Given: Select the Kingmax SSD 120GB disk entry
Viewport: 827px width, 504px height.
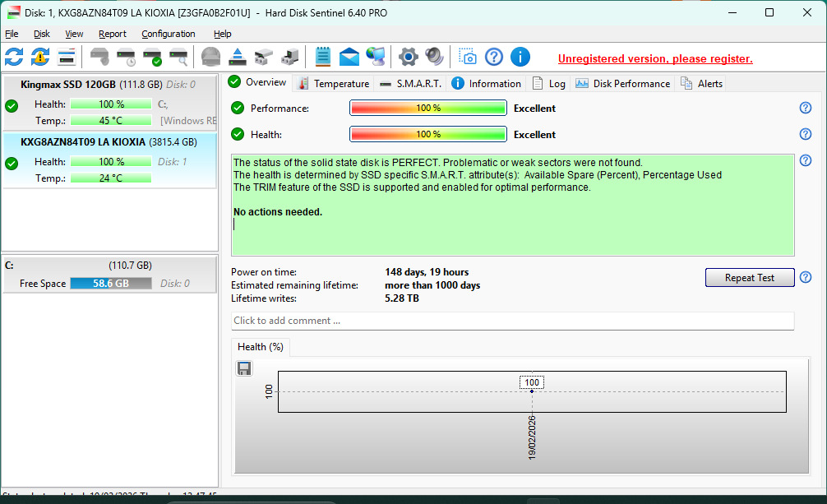Looking at the screenshot, I should point(109,103).
